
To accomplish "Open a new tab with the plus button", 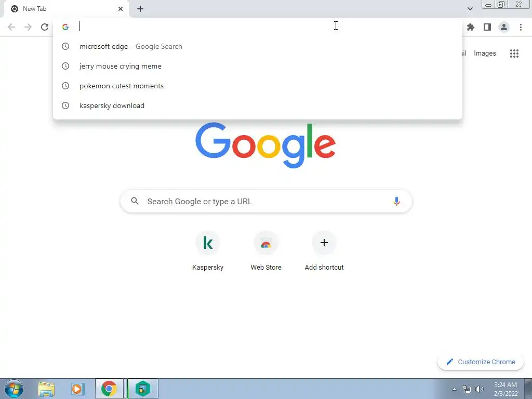I will (x=140, y=9).
